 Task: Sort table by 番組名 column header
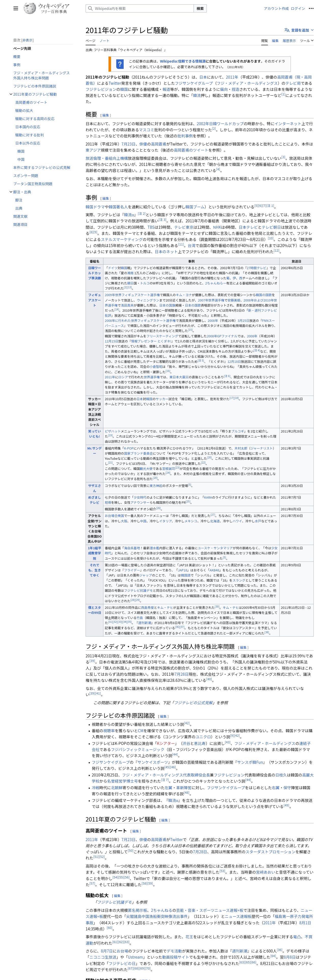click(x=94, y=261)
